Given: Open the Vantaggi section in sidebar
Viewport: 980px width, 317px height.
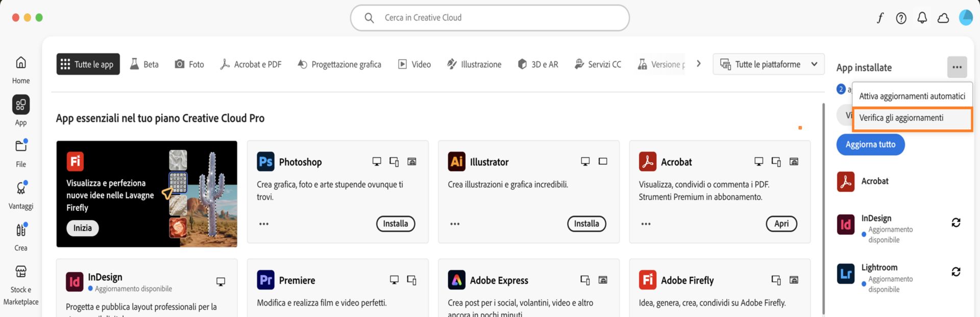Looking at the screenshot, I should coord(21,194).
